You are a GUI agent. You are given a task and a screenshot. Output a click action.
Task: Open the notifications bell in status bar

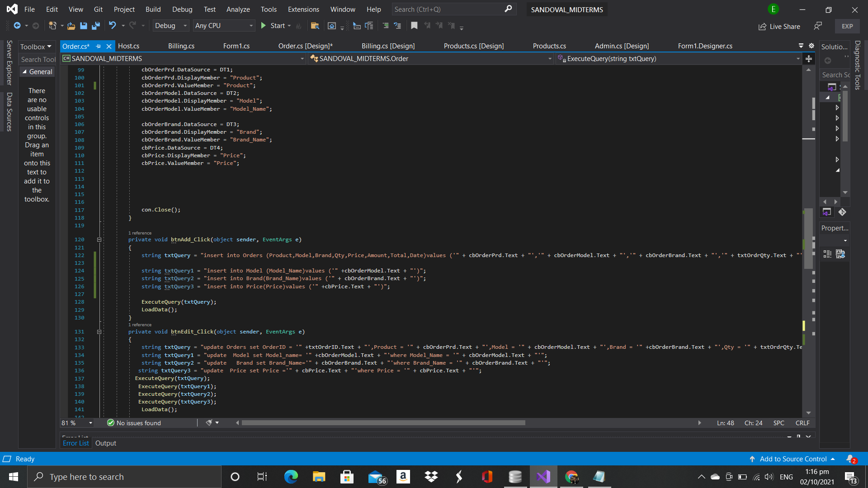tap(851, 459)
